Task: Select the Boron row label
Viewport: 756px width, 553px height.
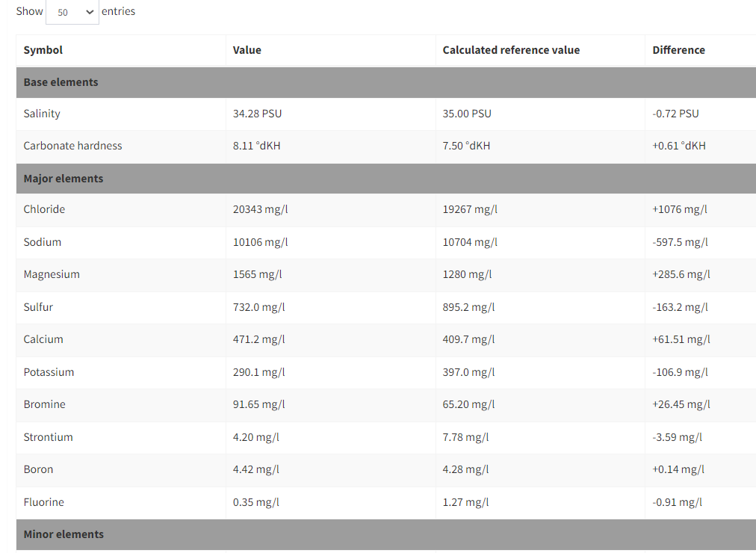Action: [38, 469]
